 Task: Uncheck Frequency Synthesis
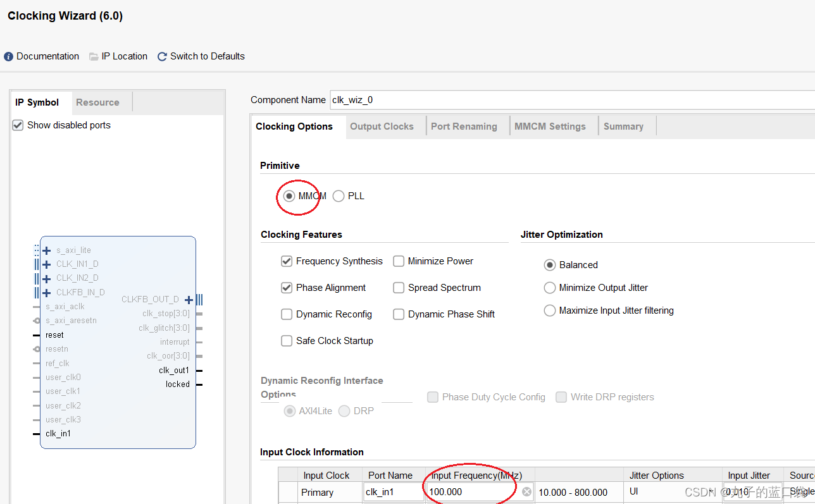pos(287,261)
